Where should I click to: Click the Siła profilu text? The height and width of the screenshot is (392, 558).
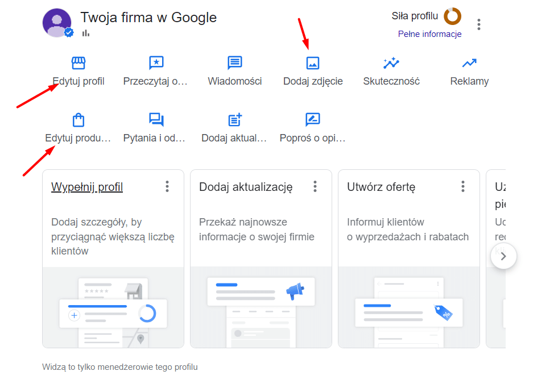[415, 16]
